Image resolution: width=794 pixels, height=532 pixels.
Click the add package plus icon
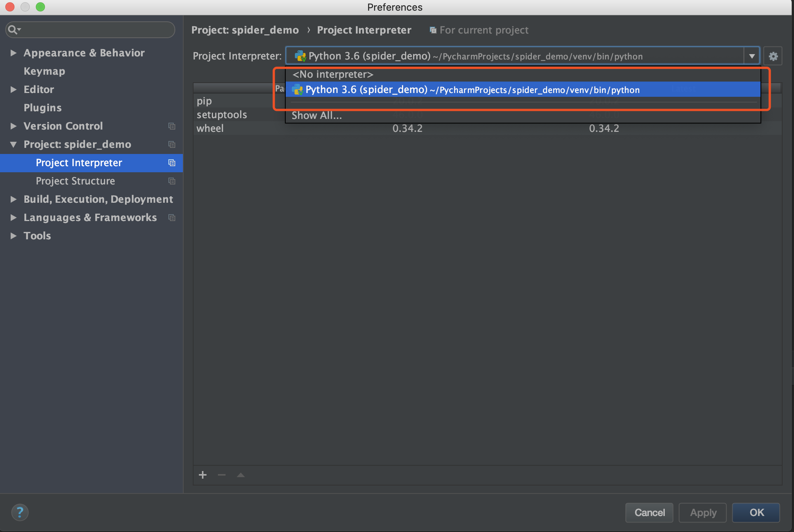(x=203, y=475)
